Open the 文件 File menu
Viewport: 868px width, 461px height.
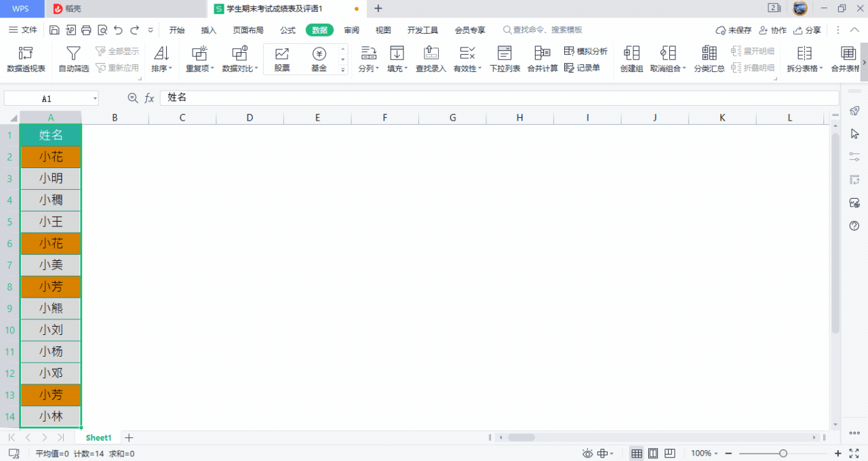22,30
